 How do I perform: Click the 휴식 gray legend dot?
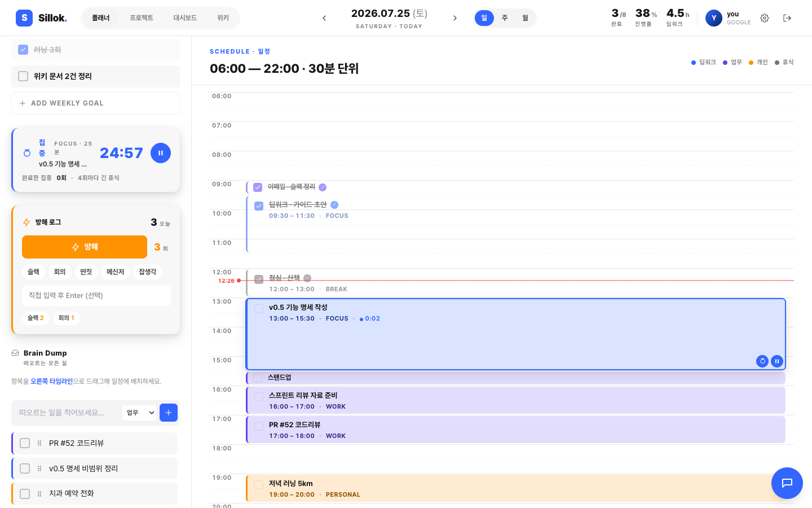[777, 63]
